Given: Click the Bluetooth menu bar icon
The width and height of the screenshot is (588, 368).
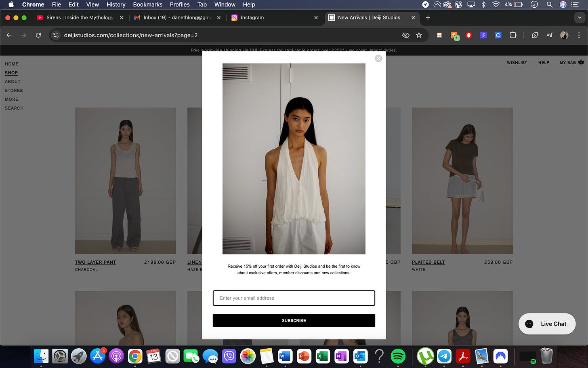Looking at the screenshot, I should [x=483, y=4].
